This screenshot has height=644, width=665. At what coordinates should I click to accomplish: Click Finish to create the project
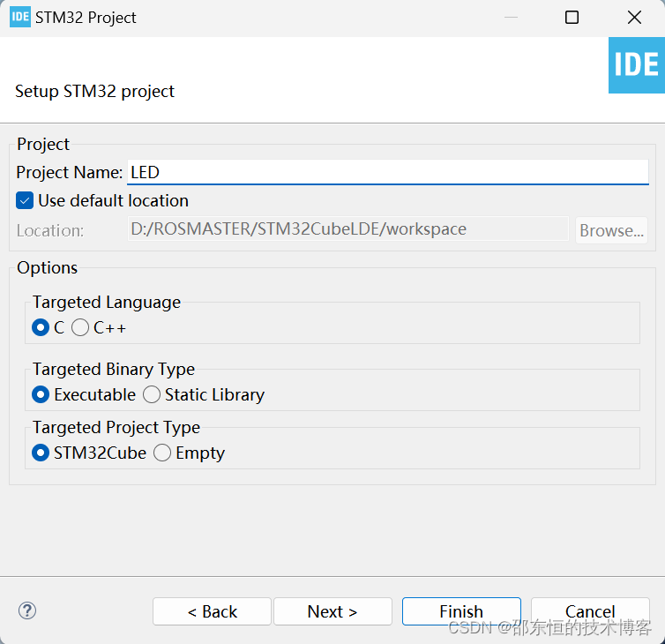pos(461,611)
